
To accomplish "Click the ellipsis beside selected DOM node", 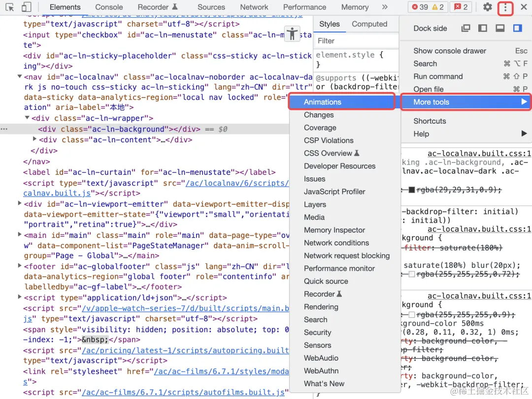I will [x=4, y=129].
